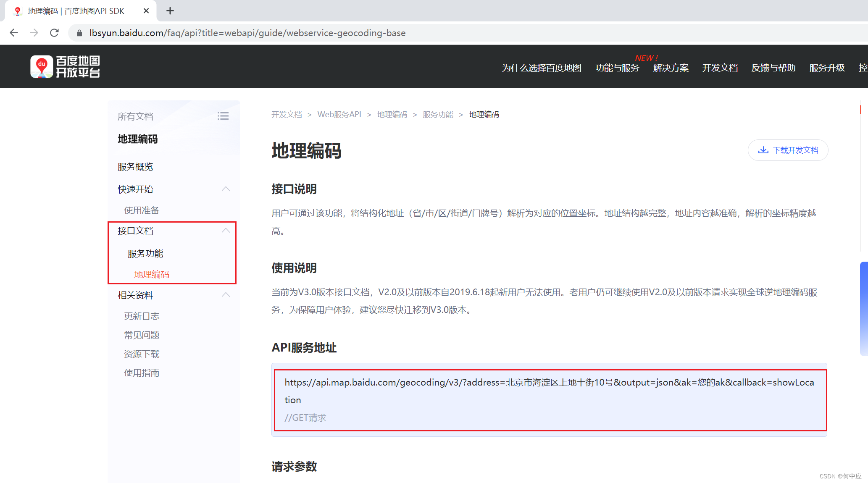
Task: Click the 地理编码 sidebar title
Action: point(138,139)
